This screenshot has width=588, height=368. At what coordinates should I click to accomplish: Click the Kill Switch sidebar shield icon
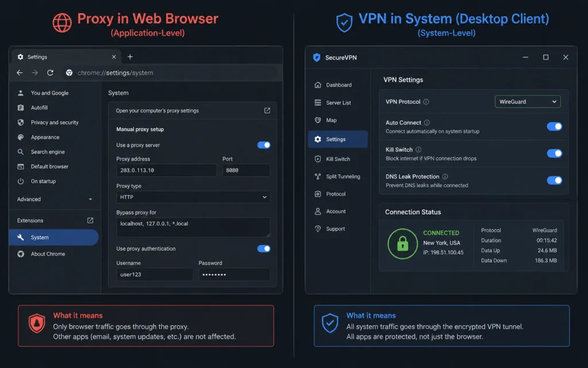point(318,159)
